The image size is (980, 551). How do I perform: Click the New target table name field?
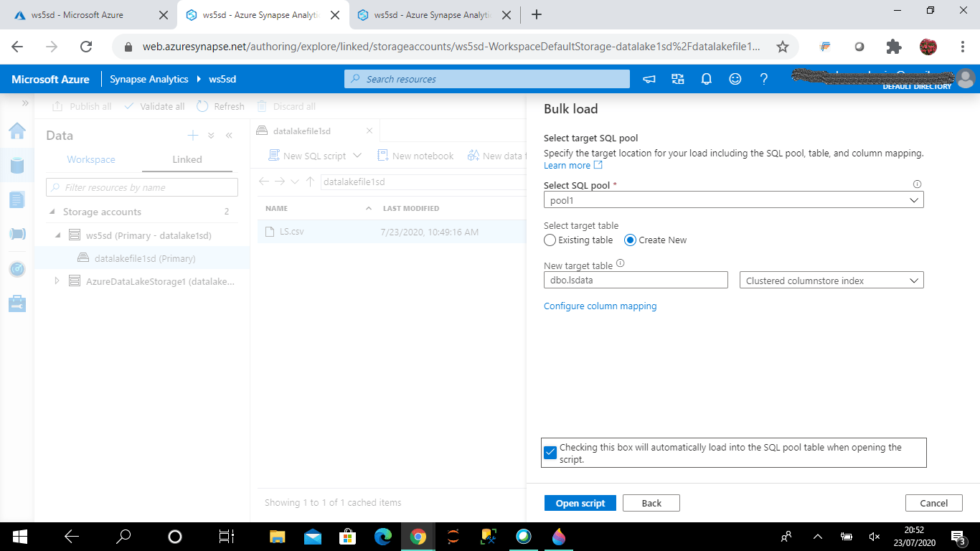pos(636,281)
